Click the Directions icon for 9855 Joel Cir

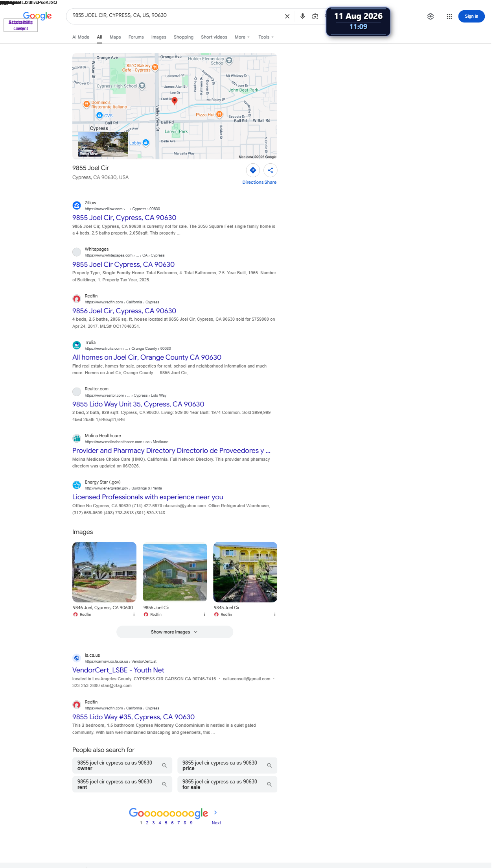(x=253, y=170)
